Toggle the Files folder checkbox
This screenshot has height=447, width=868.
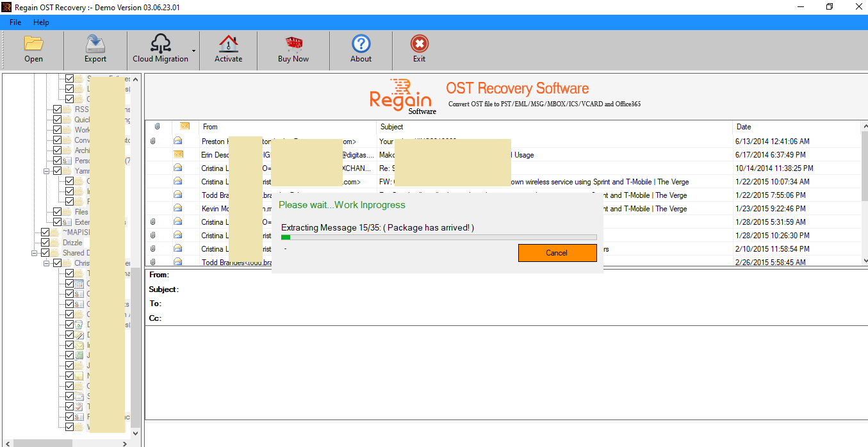(58, 211)
